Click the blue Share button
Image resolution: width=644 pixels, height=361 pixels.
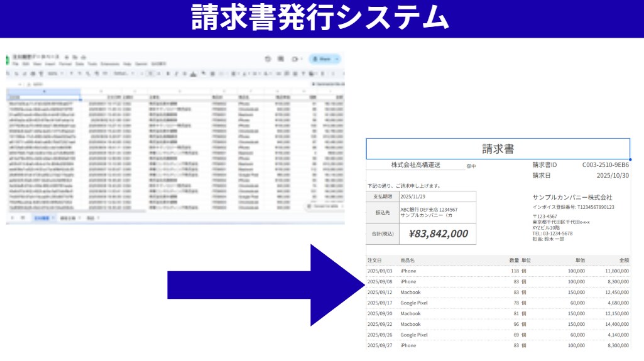point(325,59)
